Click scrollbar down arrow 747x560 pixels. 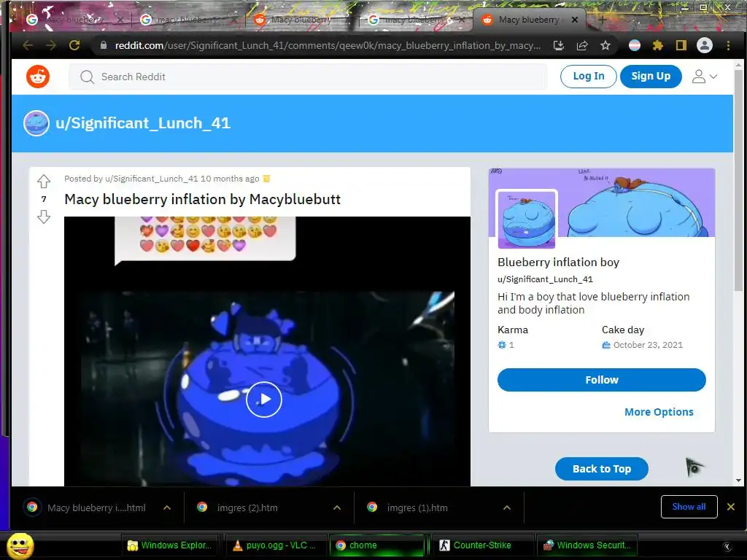(738, 481)
